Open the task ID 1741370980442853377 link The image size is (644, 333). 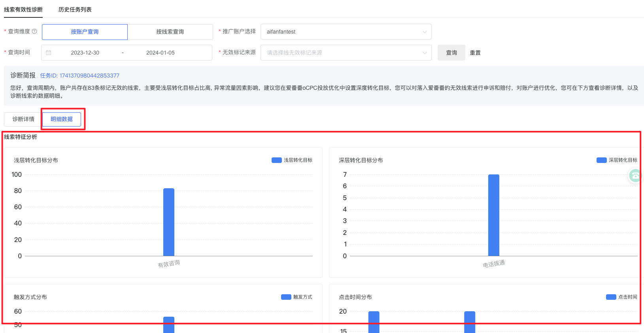[79, 76]
